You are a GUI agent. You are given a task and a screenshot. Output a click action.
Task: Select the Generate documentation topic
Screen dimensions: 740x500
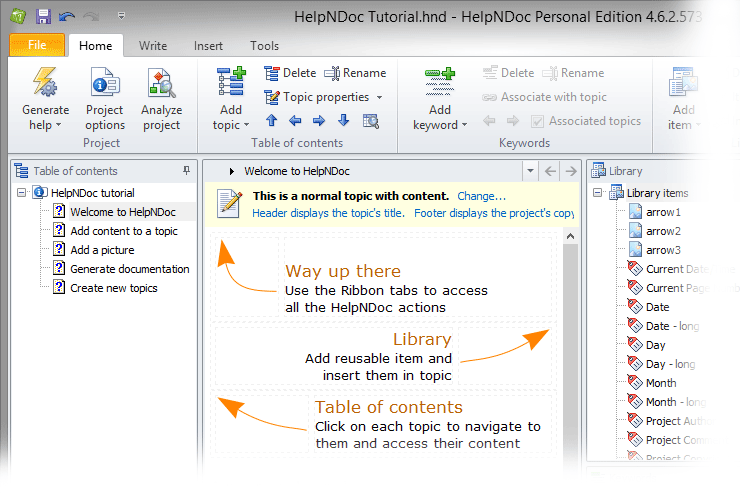(130, 269)
